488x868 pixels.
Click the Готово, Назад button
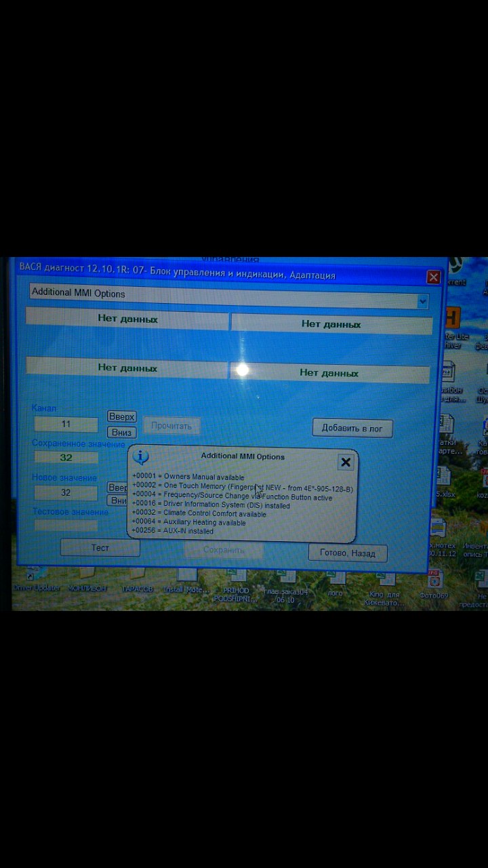click(347, 553)
